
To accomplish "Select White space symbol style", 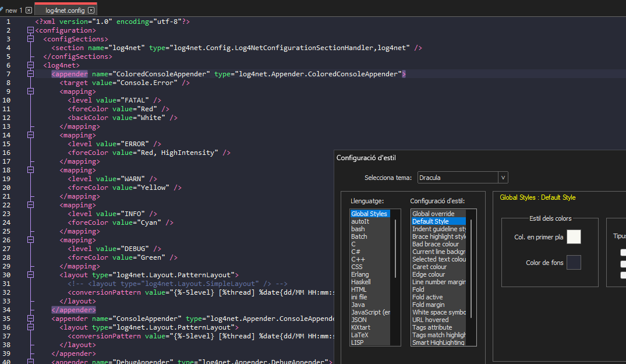I will coord(438,313).
